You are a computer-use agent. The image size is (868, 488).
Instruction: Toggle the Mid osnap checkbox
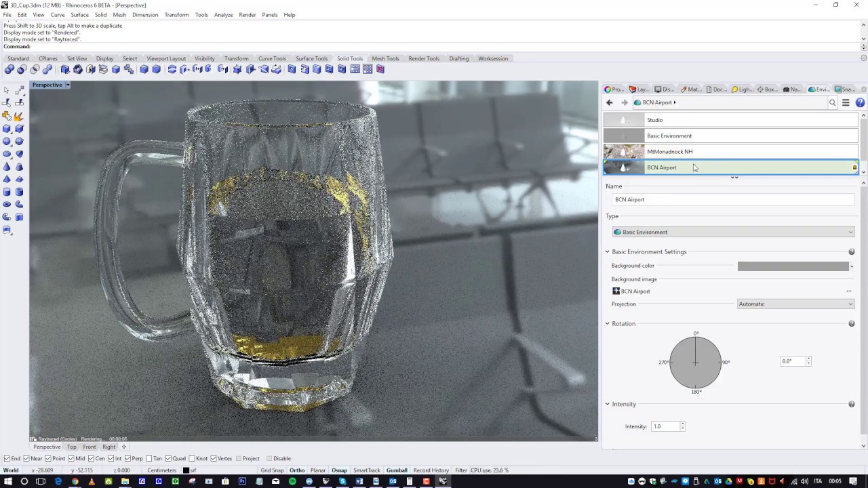click(x=71, y=458)
